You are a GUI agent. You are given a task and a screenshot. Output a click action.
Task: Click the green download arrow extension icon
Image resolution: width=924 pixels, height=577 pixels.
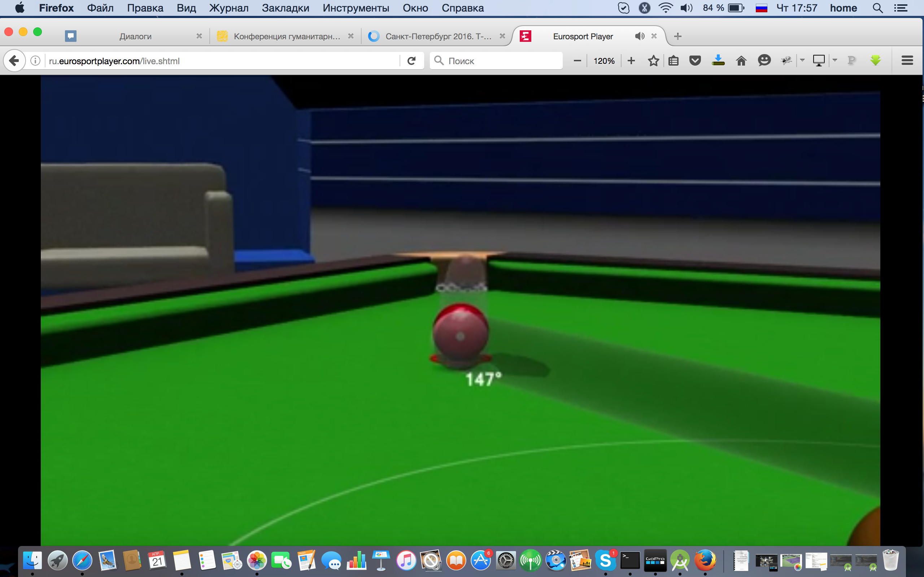tap(875, 60)
